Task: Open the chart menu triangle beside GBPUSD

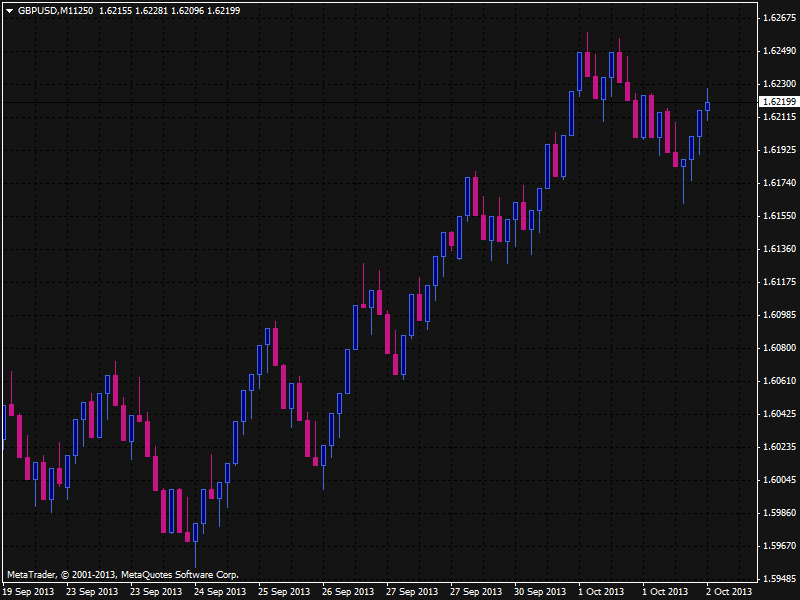Action: (x=9, y=10)
